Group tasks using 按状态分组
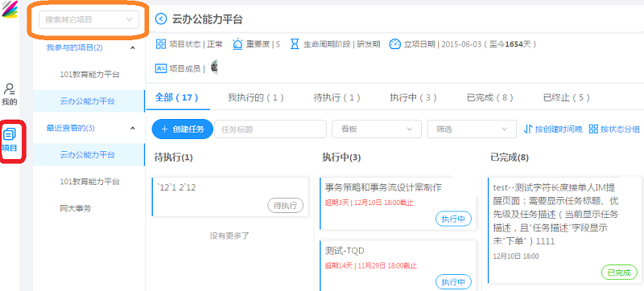 pos(614,129)
